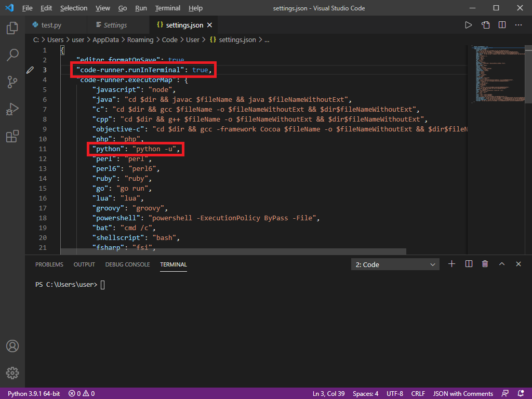Click the "powershell" key on line 18
532x399 pixels.
(116, 218)
